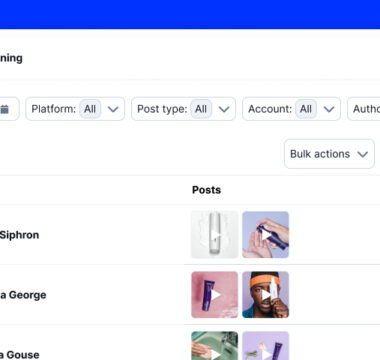The height and width of the screenshot is (360, 380).
Task: Open the Platform filter dropdown
Action: pyautogui.click(x=75, y=109)
